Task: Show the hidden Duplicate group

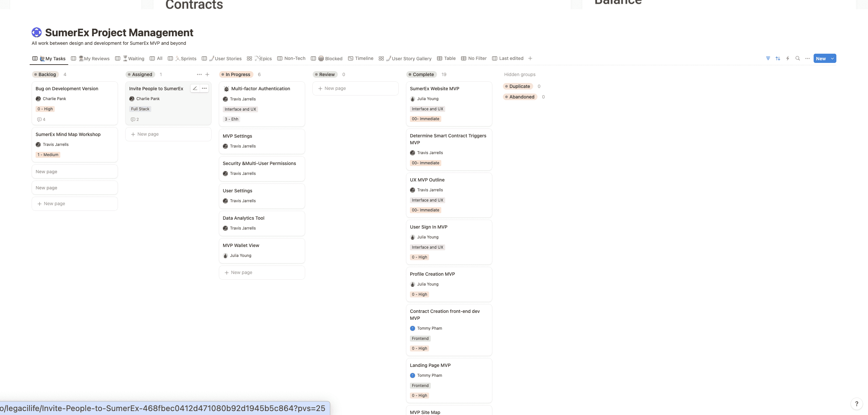Action: pyautogui.click(x=519, y=86)
